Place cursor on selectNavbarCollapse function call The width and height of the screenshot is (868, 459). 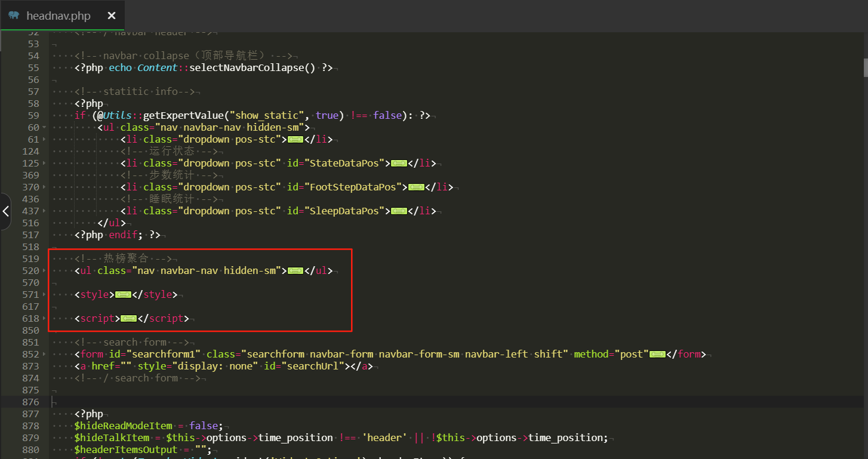(x=251, y=68)
